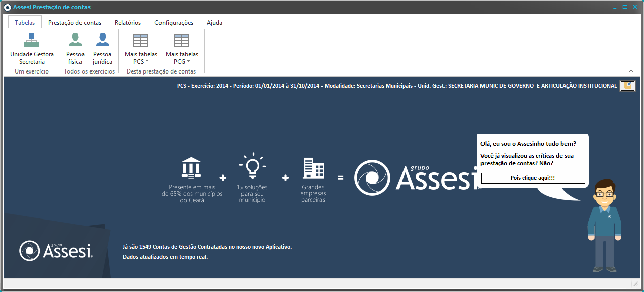Expand Mais tabelas PCG dropdown

pos(182,49)
